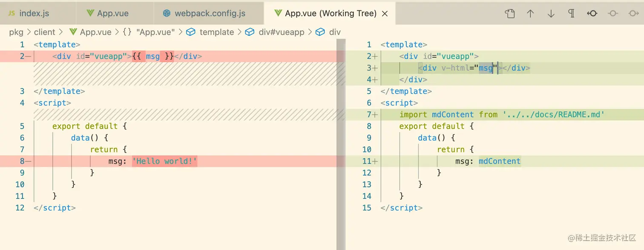Go to next change arrow
This screenshot has height=250, width=644.
click(x=551, y=14)
